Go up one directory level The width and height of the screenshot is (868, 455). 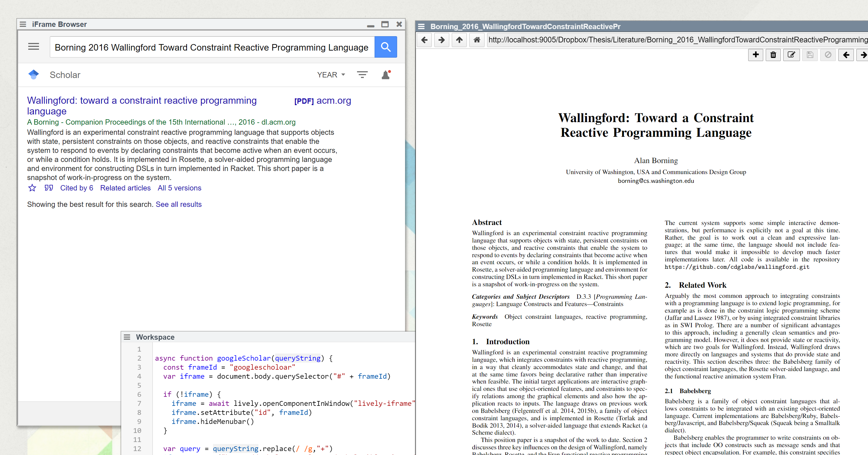click(x=459, y=40)
